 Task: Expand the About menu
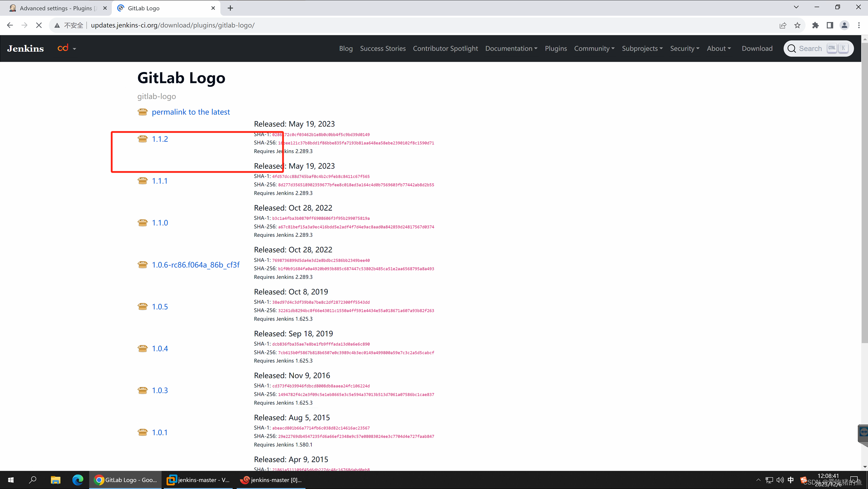click(719, 49)
